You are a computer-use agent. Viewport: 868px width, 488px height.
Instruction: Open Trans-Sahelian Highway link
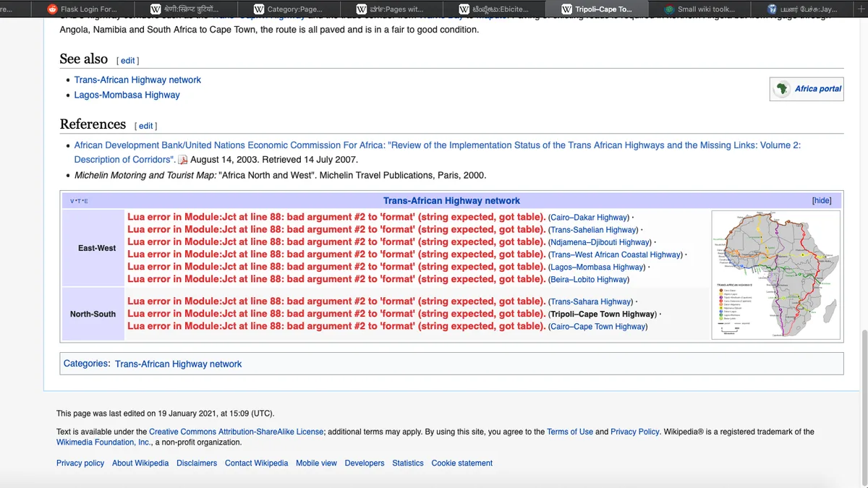(x=592, y=230)
